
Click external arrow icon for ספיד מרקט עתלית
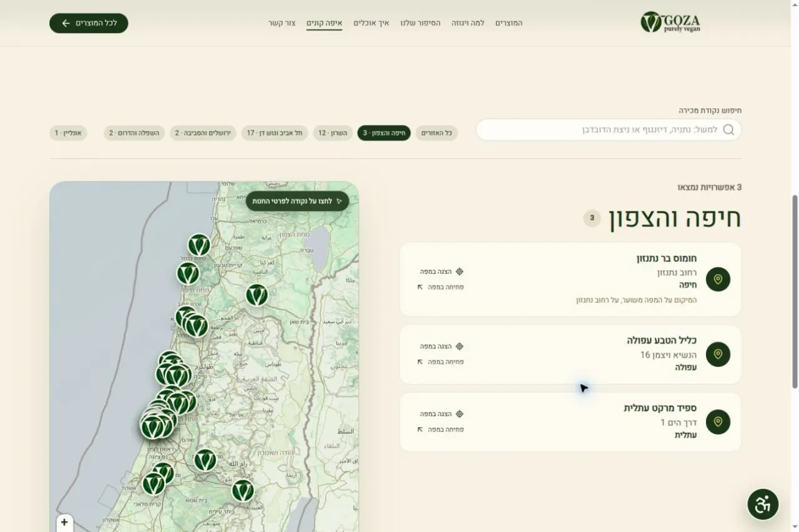click(x=420, y=429)
